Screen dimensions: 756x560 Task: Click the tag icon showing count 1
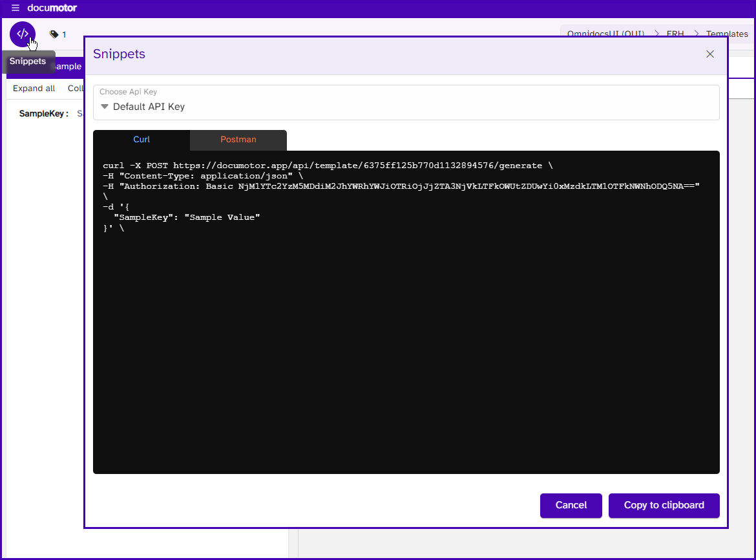[53, 34]
